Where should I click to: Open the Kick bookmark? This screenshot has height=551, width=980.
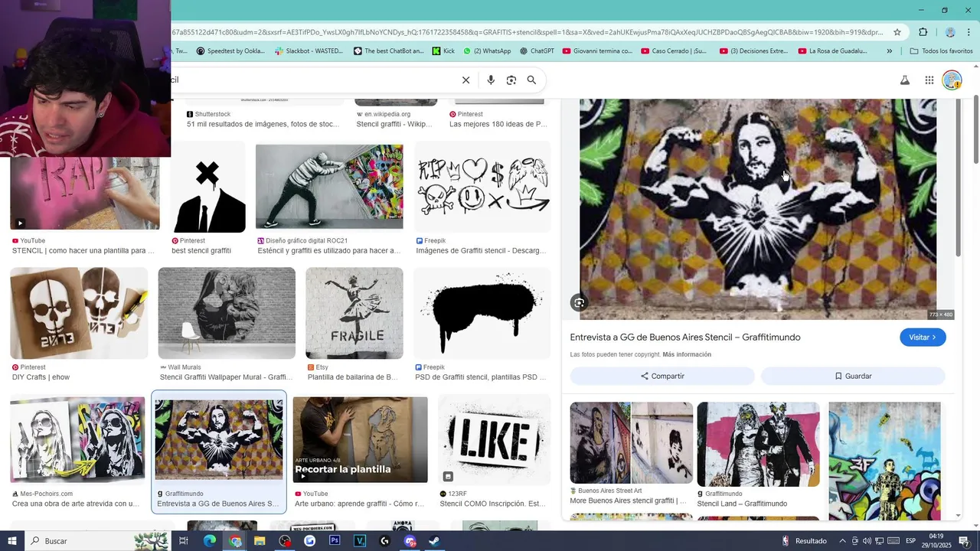pyautogui.click(x=443, y=51)
